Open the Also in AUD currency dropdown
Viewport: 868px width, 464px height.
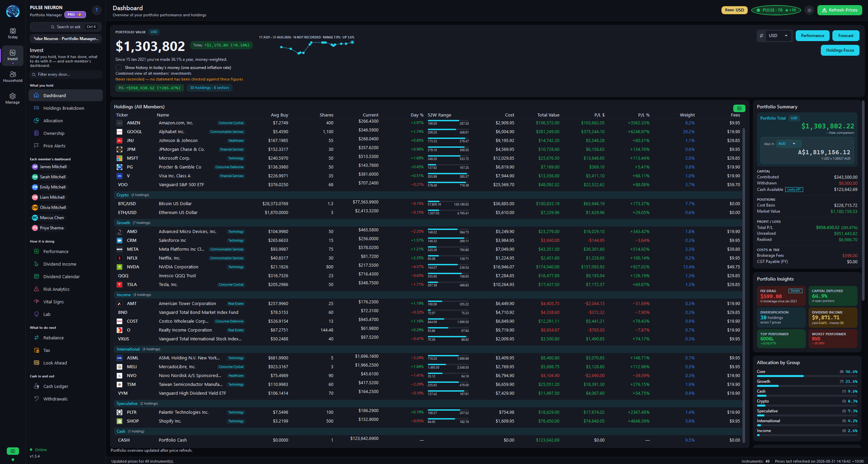(x=789, y=144)
